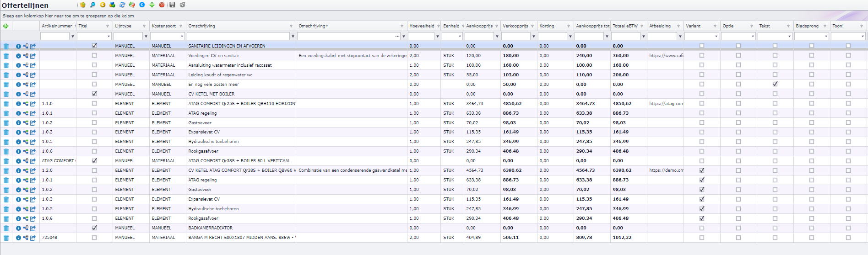Click export arrow icon on BADKAMERRADIATOR row
The image size is (868, 255).
point(33,228)
